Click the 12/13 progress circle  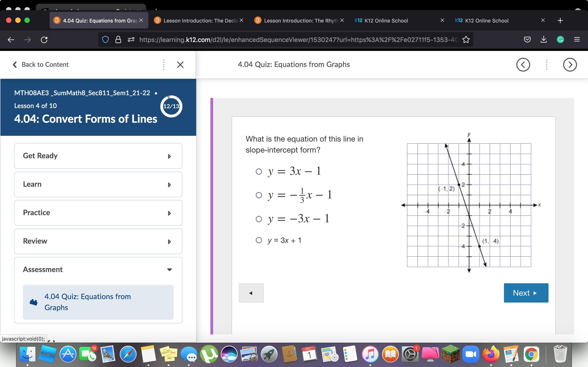[171, 106]
